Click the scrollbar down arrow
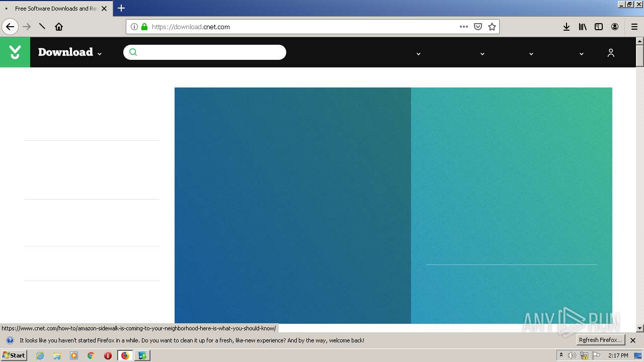This screenshot has height=362, width=644. click(x=640, y=328)
